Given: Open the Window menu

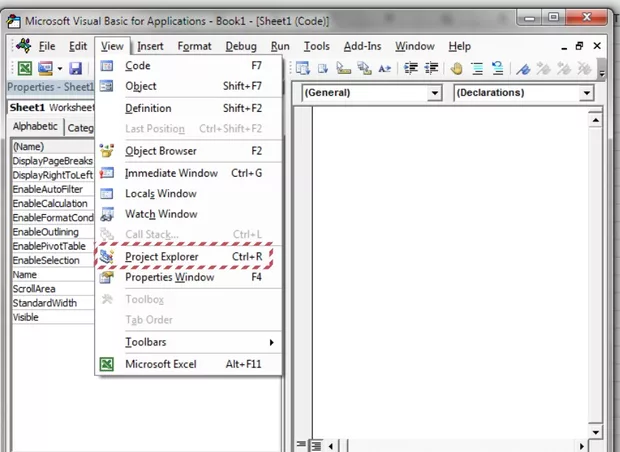Looking at the screenshot, I should 415,46.
